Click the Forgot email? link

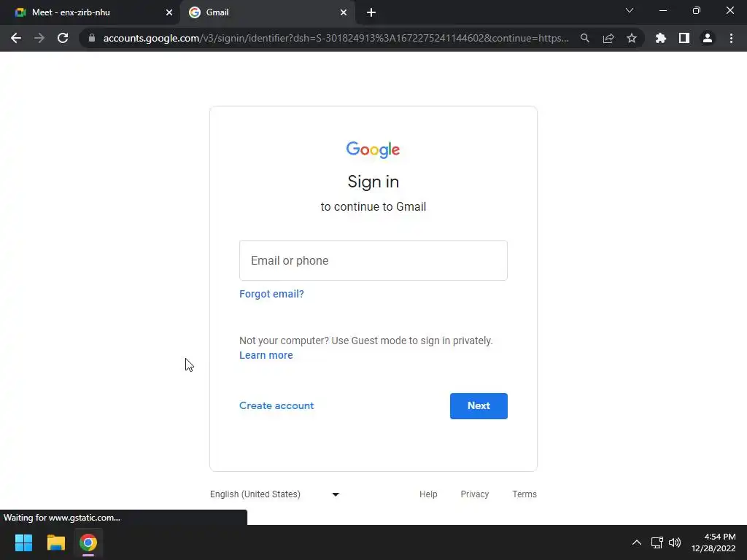coord(271,294)
